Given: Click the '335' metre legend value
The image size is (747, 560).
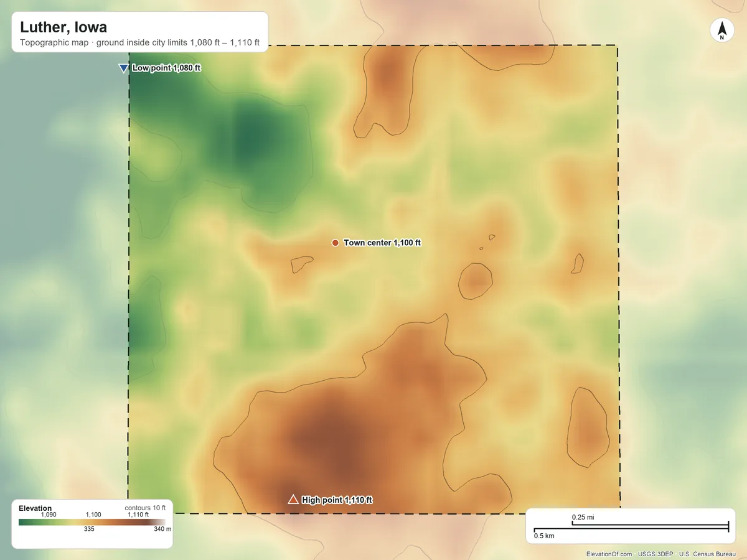Looking at the screenshot, I should click(x=89, y=529).
